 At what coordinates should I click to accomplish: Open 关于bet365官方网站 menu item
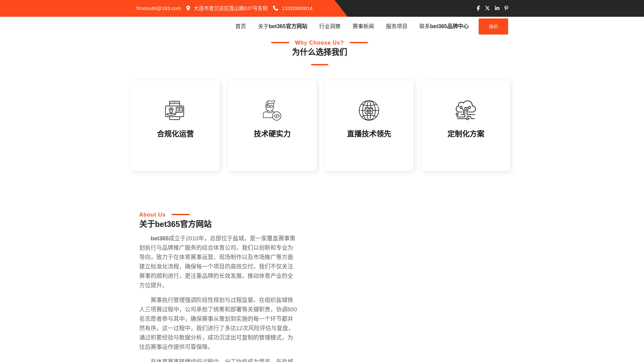pyautogui.click(x=282, y=26)
